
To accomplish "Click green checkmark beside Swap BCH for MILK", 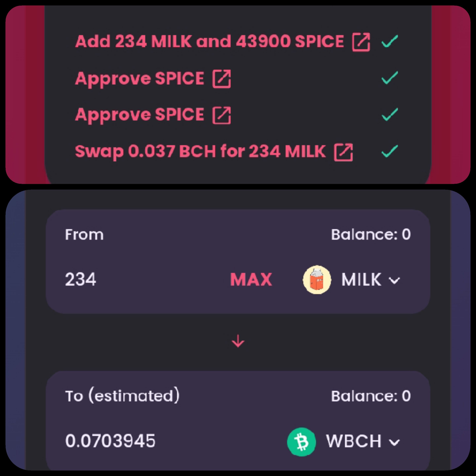I will pos(390,151).
